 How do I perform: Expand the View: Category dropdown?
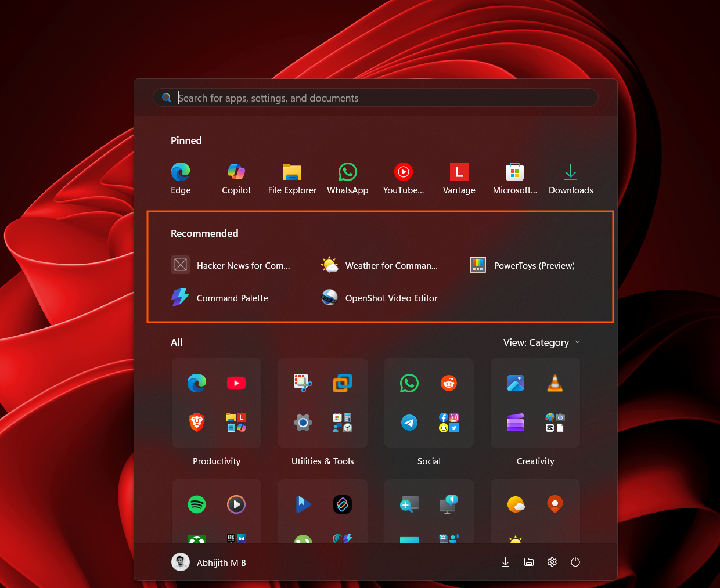point(542,342)
